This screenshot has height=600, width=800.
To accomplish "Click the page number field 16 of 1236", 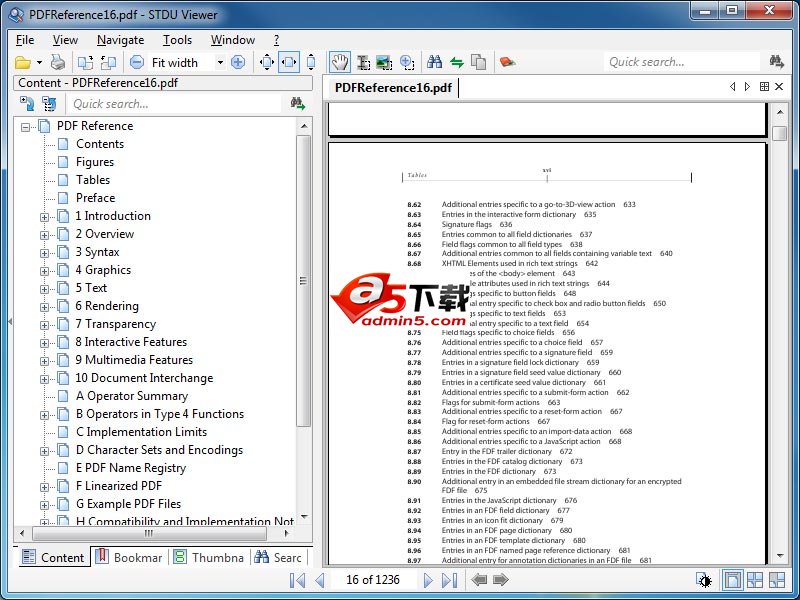I will coord(372,580).
